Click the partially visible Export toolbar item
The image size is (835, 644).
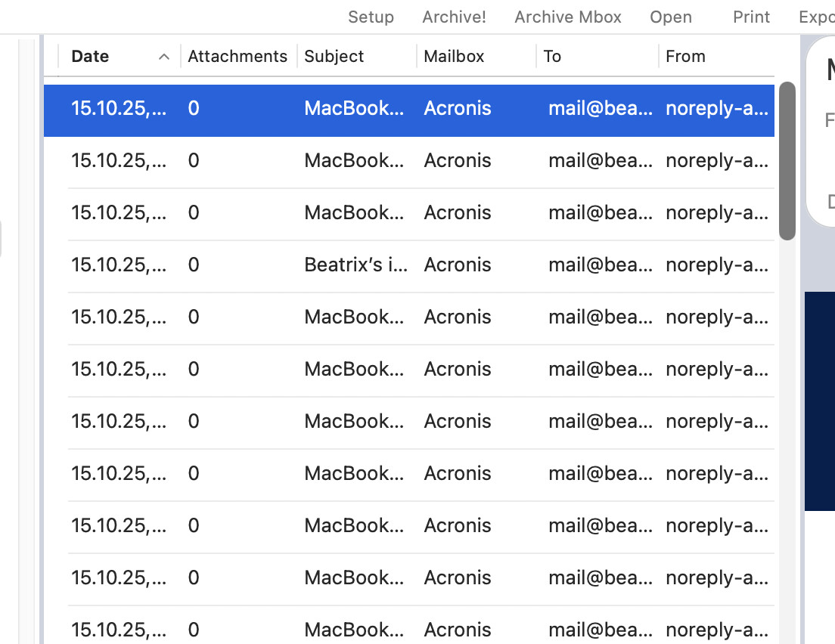pos(817,17)
